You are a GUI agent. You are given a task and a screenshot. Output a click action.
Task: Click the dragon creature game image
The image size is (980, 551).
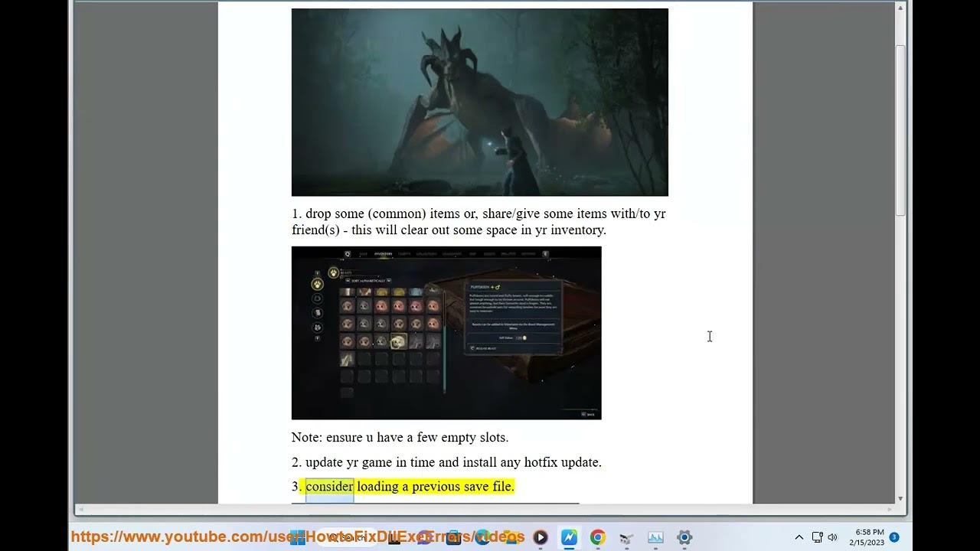tap(480, 103)
